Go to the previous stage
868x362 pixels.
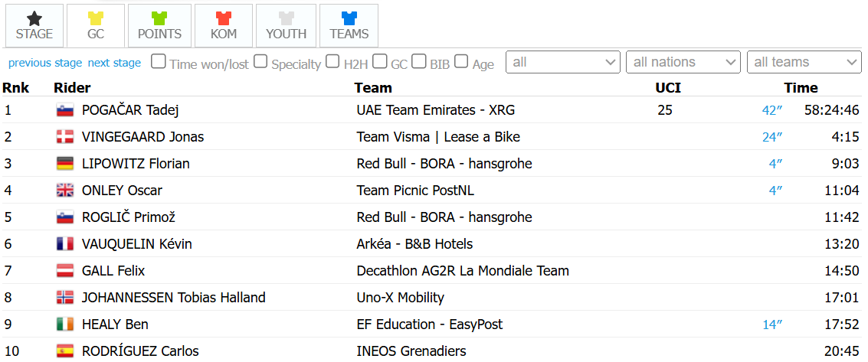45,63
